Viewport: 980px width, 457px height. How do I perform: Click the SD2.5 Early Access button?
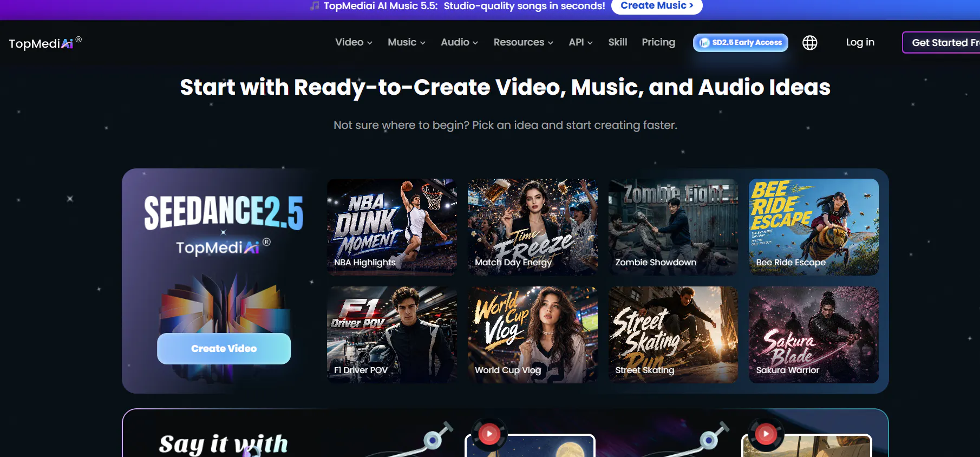740,43
